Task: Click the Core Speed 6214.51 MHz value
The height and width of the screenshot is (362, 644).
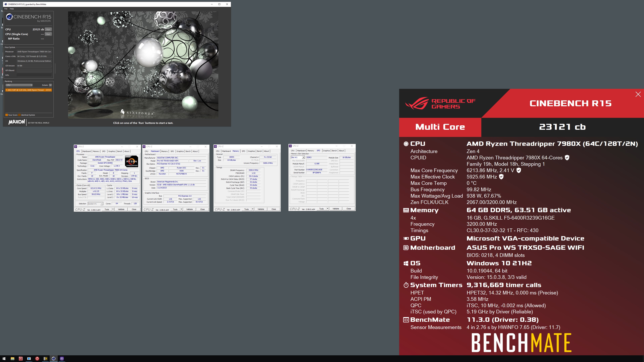Action: pos(96,188)
